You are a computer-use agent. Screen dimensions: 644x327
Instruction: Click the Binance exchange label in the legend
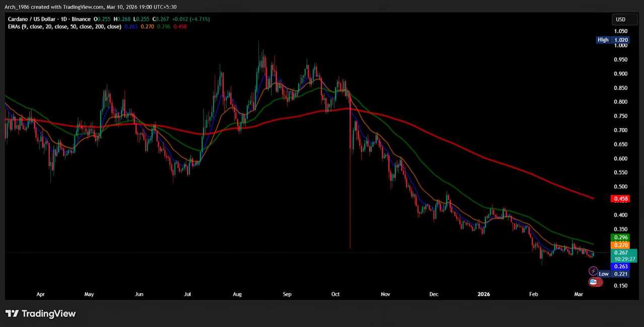tap(80, 19)
